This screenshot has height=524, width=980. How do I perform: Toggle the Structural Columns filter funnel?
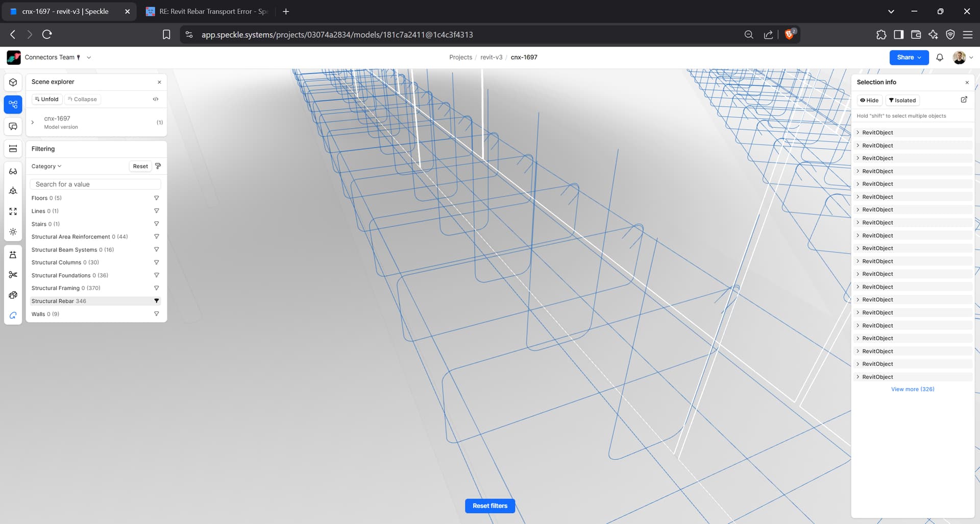coord(157,262)
